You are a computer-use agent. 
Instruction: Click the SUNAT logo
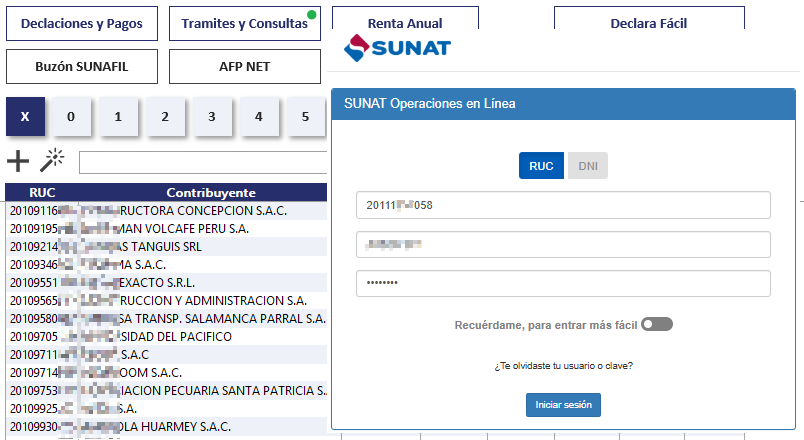click(397, 48)
